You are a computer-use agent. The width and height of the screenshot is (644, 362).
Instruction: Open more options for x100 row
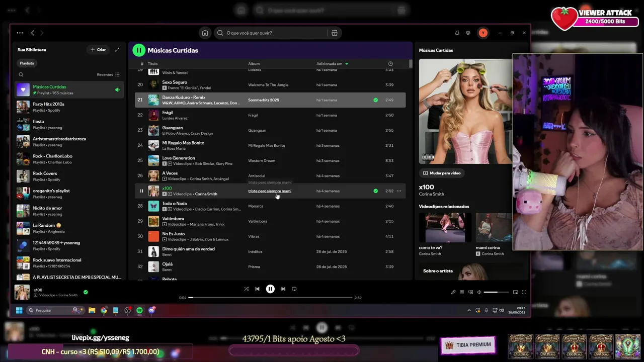(399, 191)
